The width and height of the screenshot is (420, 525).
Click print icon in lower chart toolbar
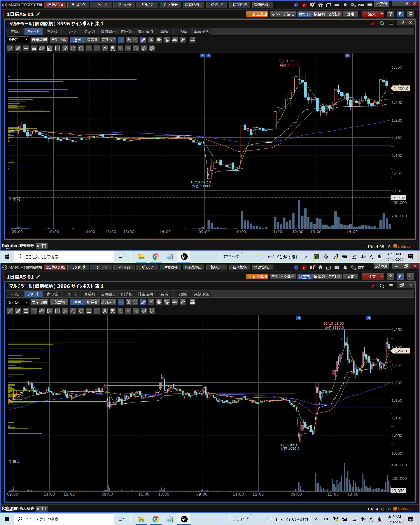pyautogui.click(x=192, y=302)
